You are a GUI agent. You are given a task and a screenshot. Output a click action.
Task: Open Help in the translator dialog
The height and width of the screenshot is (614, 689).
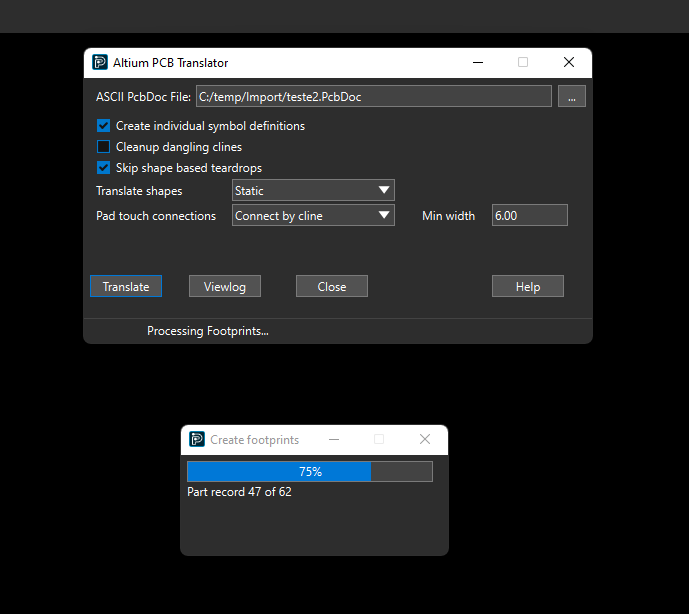pos(528,287)
